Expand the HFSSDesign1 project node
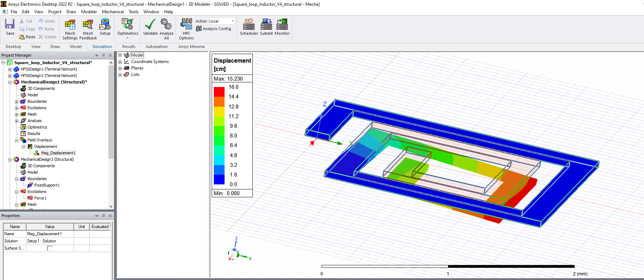 (x=10, y=69)
